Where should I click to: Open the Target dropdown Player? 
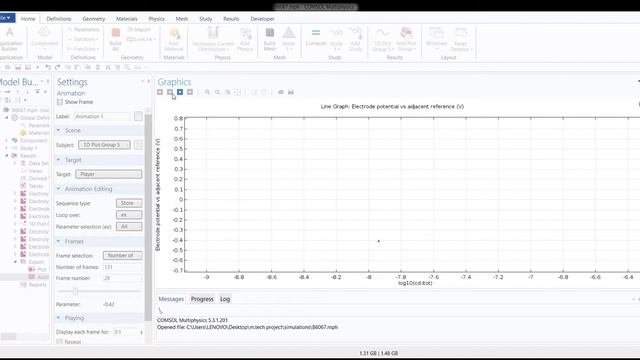point(109,174)
